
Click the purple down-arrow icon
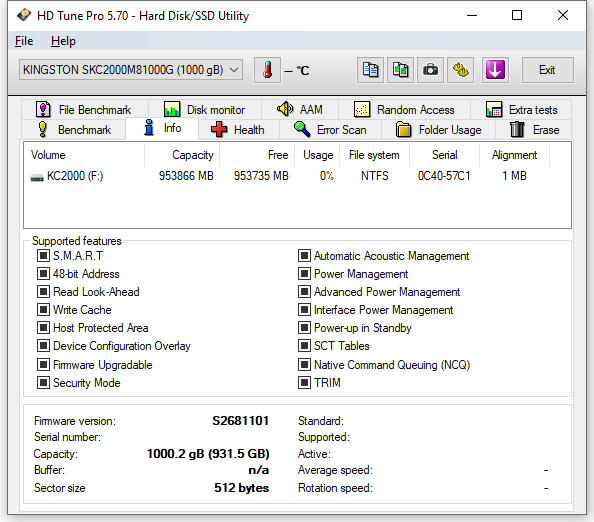coord(495,70)
